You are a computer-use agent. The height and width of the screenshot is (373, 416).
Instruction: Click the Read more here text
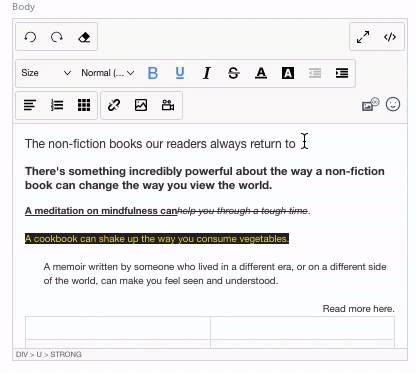pyautogui.click(x=358, y=309)
